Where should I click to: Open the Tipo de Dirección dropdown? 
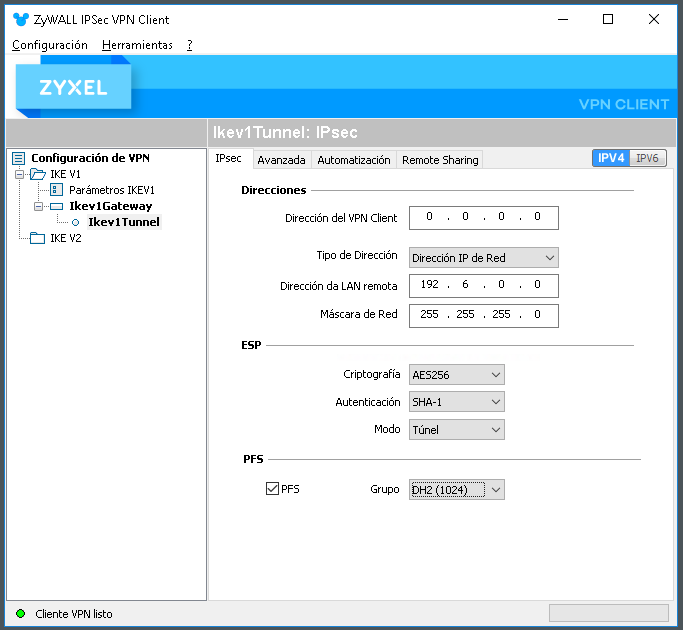coord(484,258)
